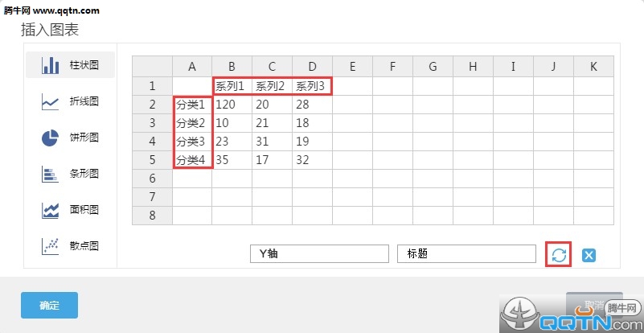The height and width of the screenshot is (333, 644).
Task: Click the refresh chart data icon
Action: point(559,255)
